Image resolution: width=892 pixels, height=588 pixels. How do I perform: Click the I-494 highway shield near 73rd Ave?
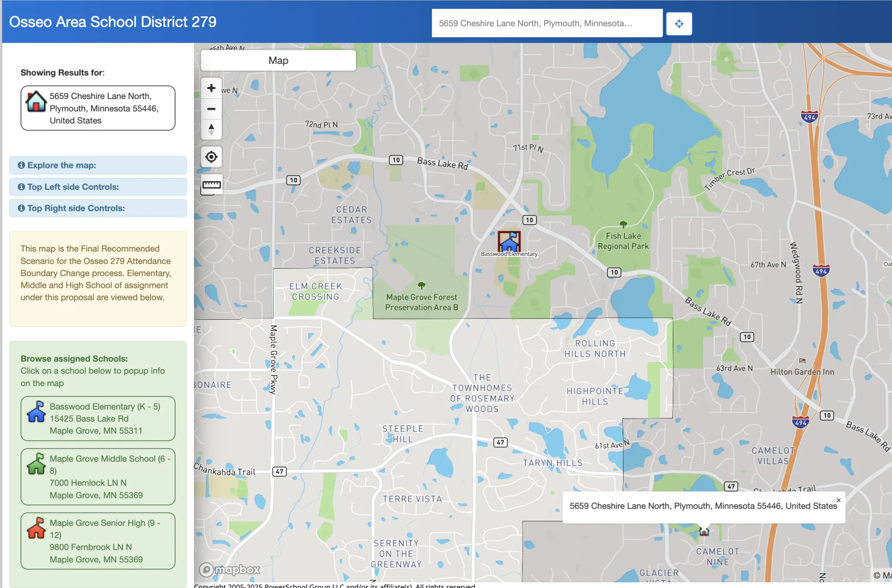pyautogui.click(x=809, y=117)
